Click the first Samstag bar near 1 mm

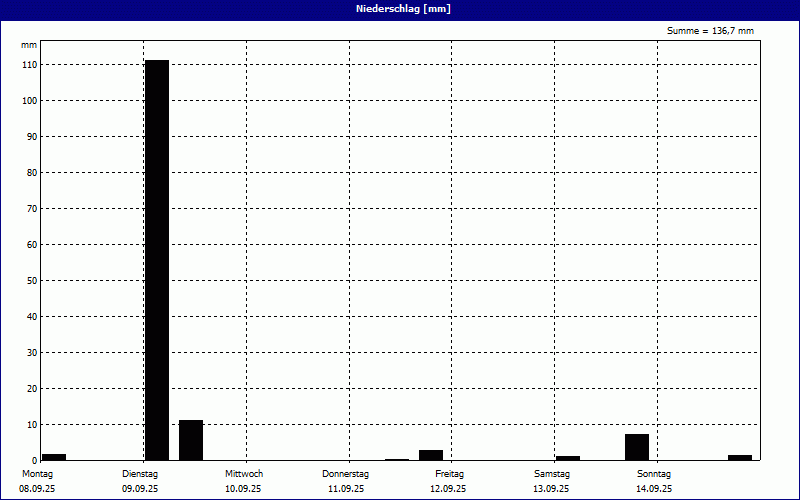coord(568,458)
